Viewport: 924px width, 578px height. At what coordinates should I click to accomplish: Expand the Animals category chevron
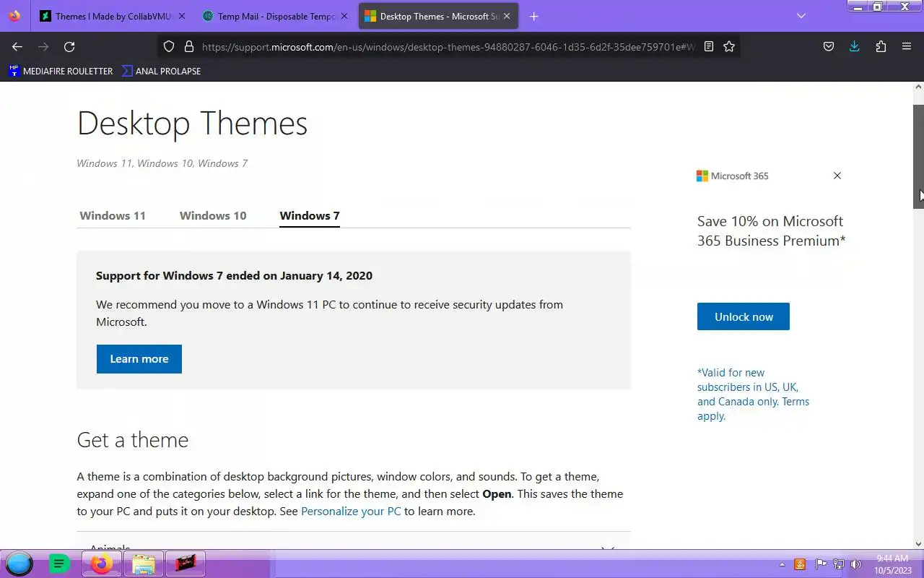click(x=608, y=547)
